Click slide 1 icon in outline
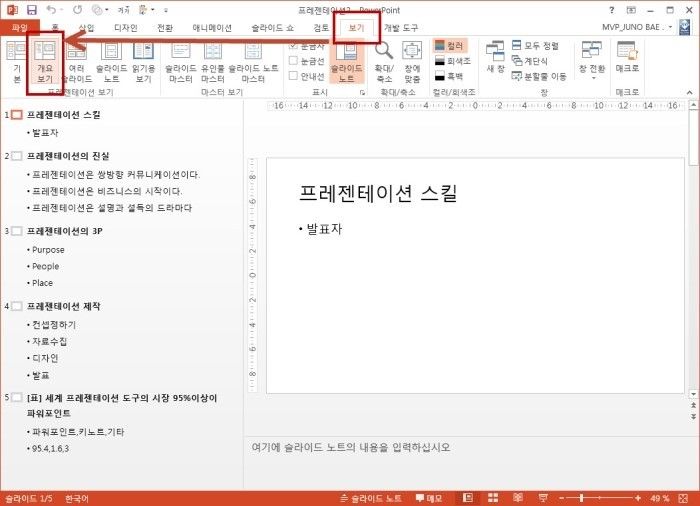Viewport: 700px width, 506px height. [x=17, y=115]
